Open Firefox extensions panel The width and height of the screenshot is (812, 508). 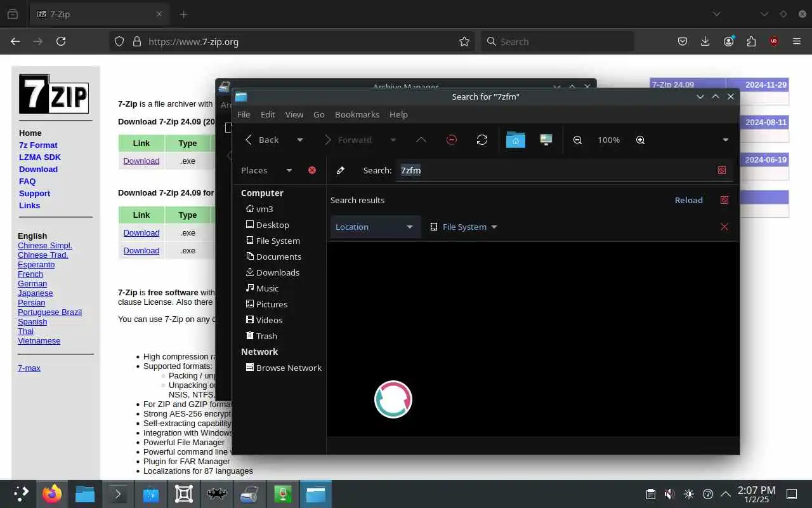(x=751, y=41)
